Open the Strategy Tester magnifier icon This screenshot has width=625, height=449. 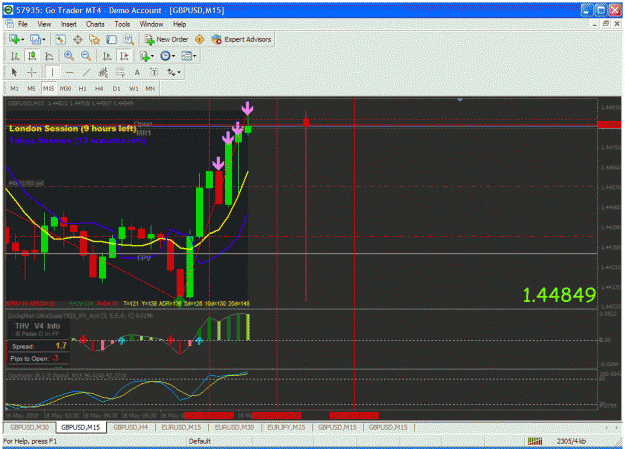[x=129, y=39]
